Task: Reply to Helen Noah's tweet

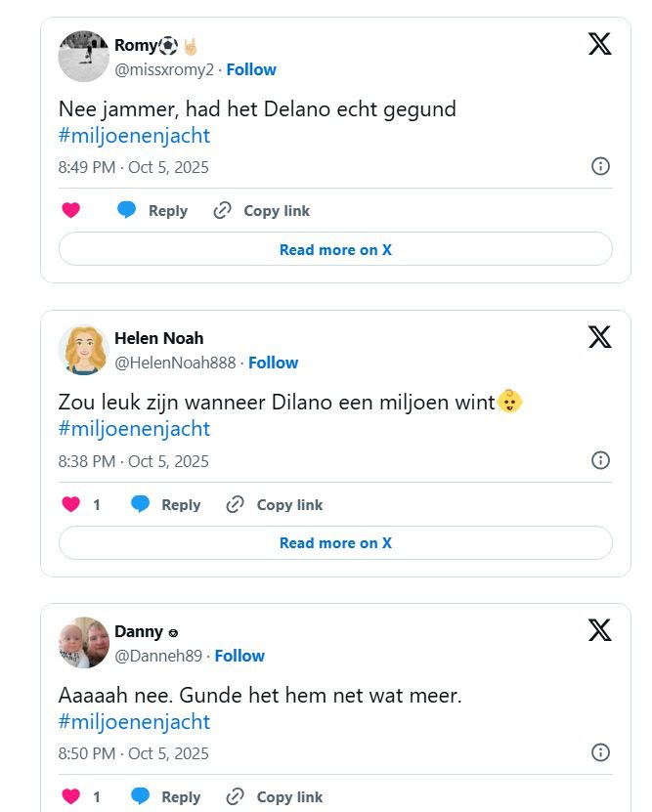Action: click(165, 504)
